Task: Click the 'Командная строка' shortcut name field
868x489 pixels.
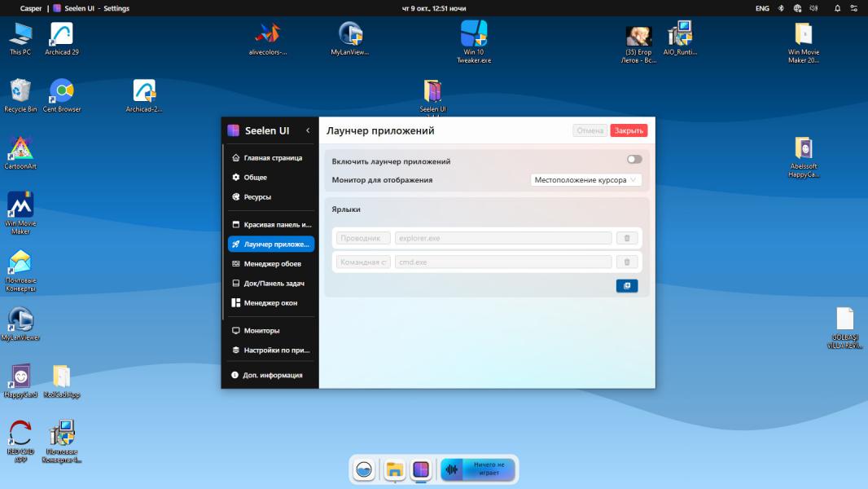Action: tap(362, 262)
